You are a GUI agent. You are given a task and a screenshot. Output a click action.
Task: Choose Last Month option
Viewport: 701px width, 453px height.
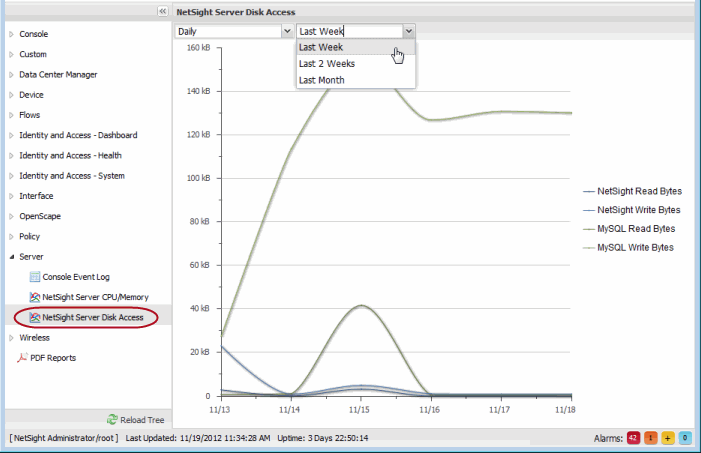(322, 80)
